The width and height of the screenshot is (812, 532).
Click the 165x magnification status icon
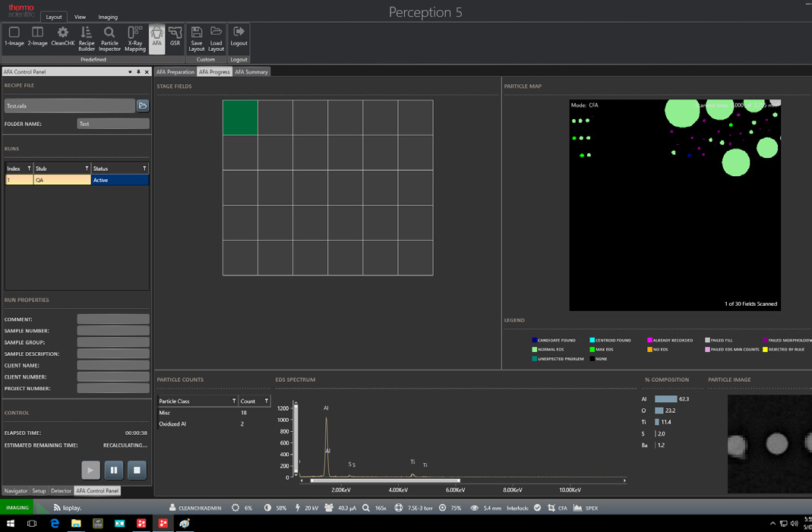click(366, 508)
